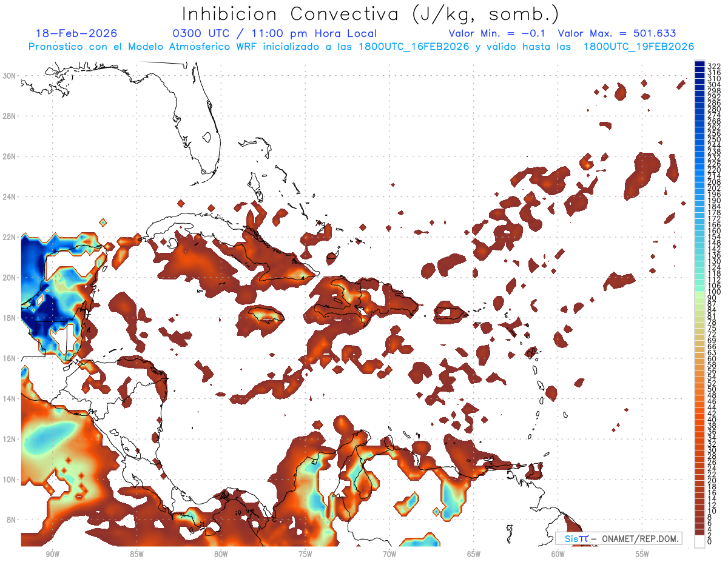Click the title text "Inhibicion Convectiva (J/kg, somb.)"

tap(371, 13)
